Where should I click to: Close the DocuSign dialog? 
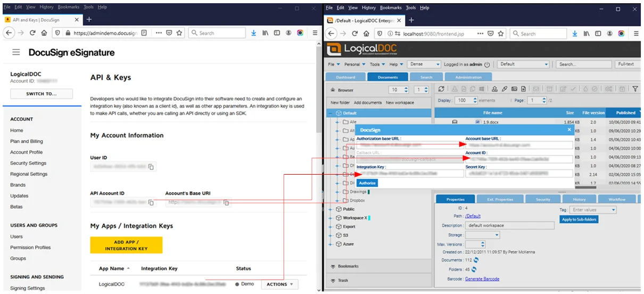click(569, 129)
